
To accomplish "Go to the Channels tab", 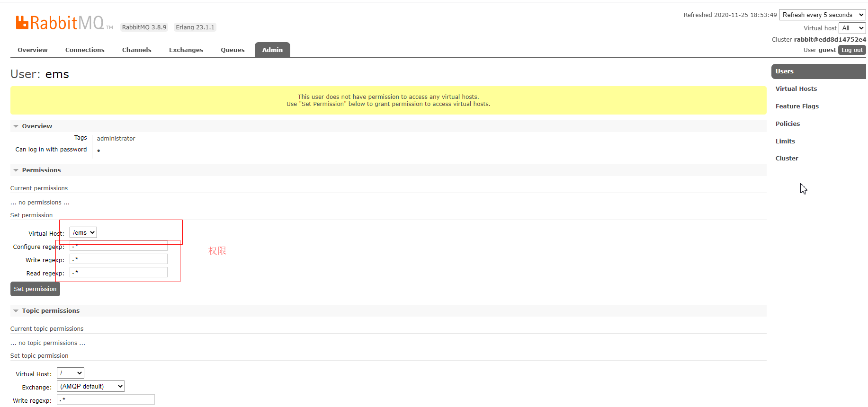I will (x=136, y=50).
